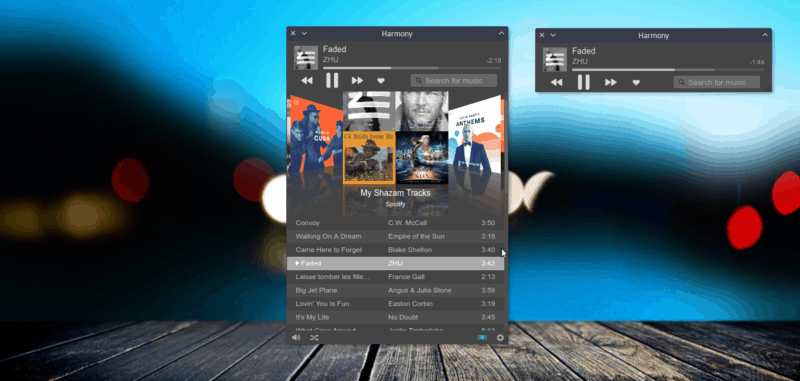Open the settings gear
This screenshot has height=381, width=800.
(x=500, y=338)
